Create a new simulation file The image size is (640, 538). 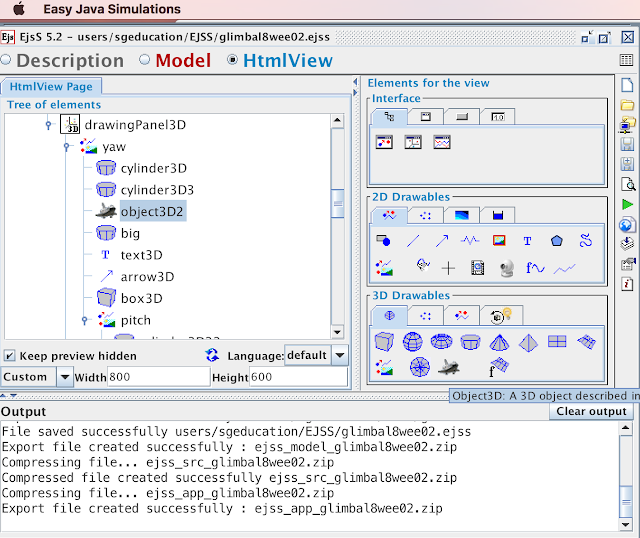coord(627,85)
